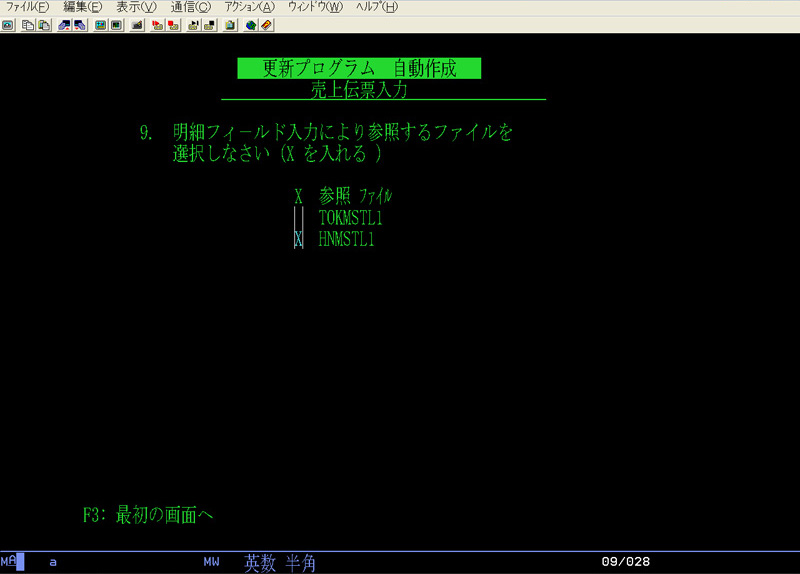The image size is (800, 574).
Task: Click the MA status indicator in status bar
Action: pyautogui.click(x=9, y=561)
